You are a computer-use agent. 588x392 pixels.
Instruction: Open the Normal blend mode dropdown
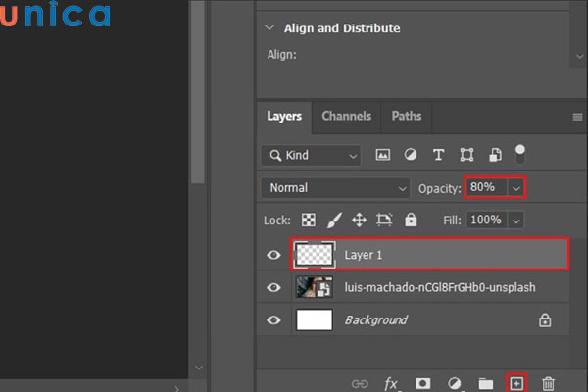[335, 187]
